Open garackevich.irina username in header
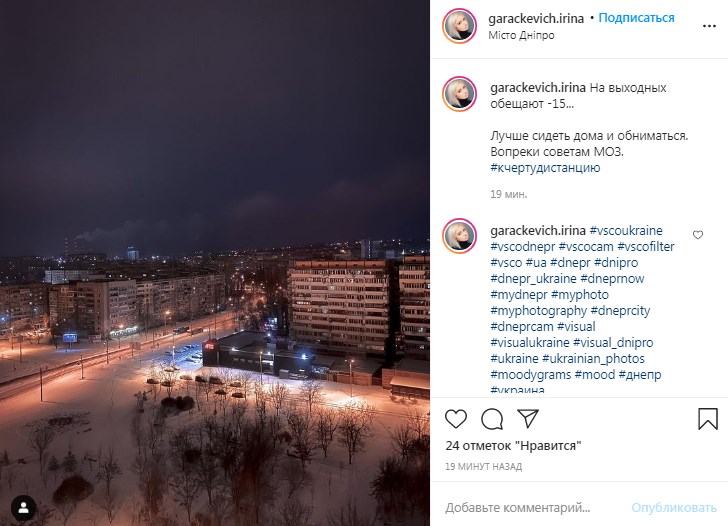Viewport: 728px width, 526px height. (536, 19)
